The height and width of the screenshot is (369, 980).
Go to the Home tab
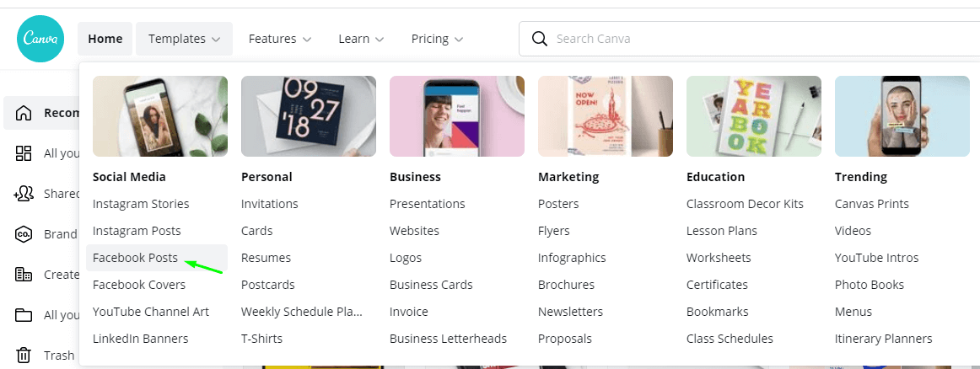pos(105,39)
